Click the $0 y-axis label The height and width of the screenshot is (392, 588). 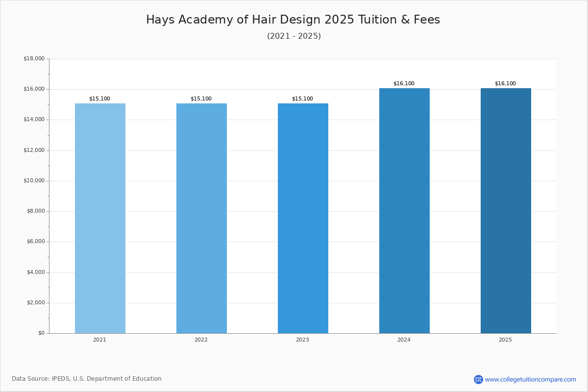(41, 333)
